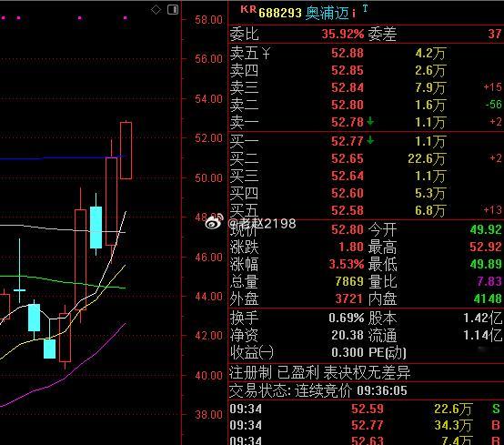The width and height of the screenshot is (504, 445).
Task: Click 买二 price 52.65
Action: [x=348, y=158]
